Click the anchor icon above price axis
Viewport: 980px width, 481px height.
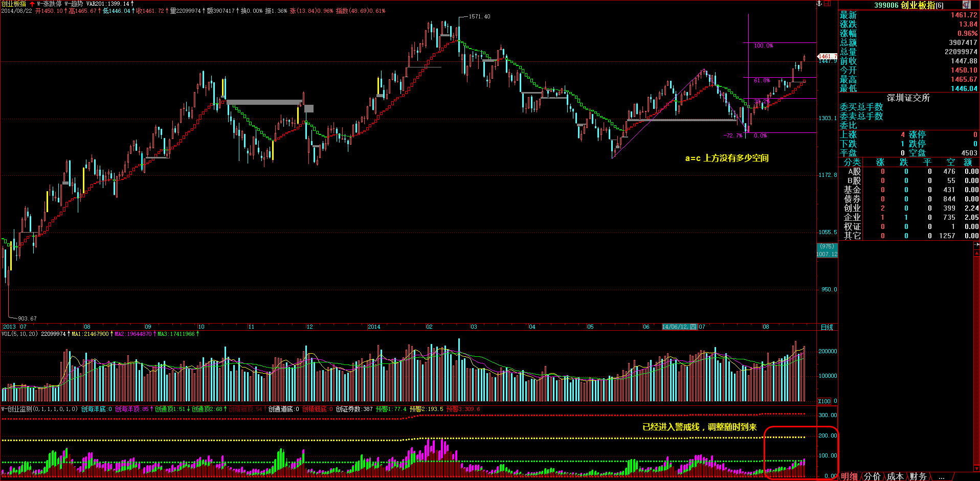[x=818, y=4]
